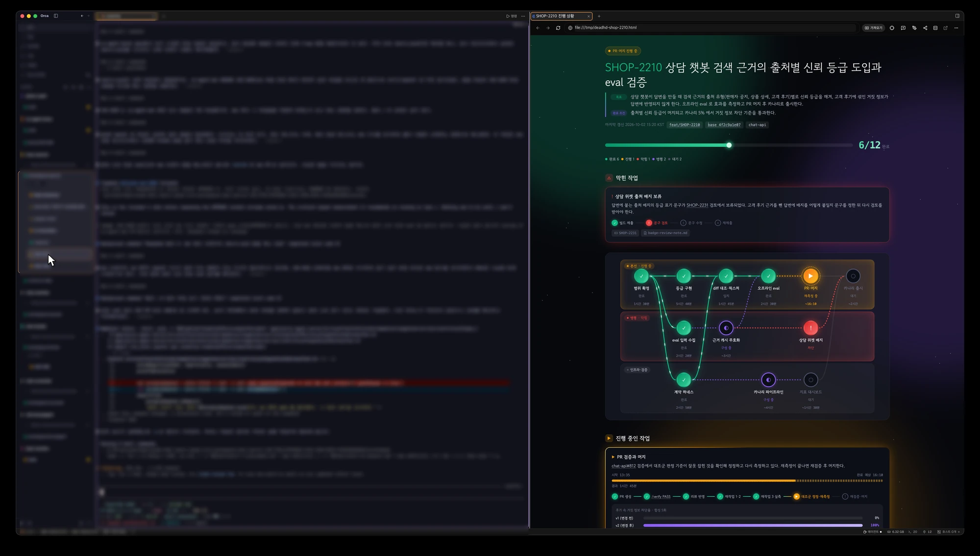Select the 카나리 파이프라인 node
Image resolution: width=980 pixels, height=556 pixels.
point(768,380)
